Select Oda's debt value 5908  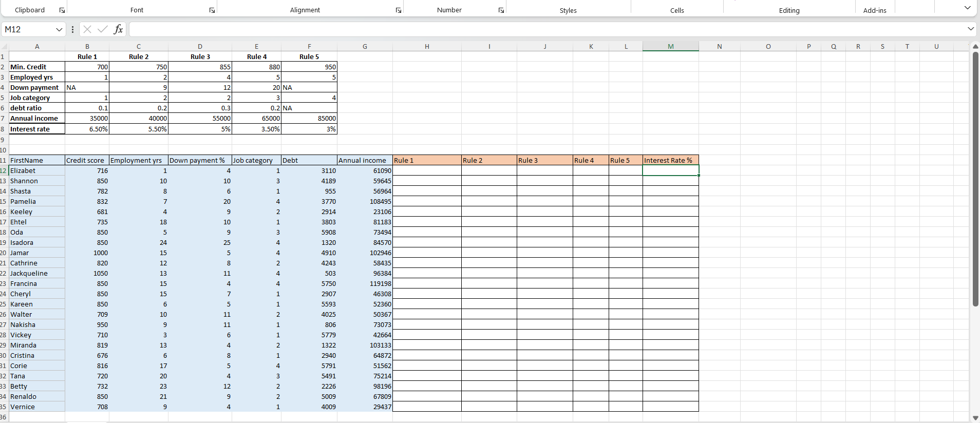point(309,232)
